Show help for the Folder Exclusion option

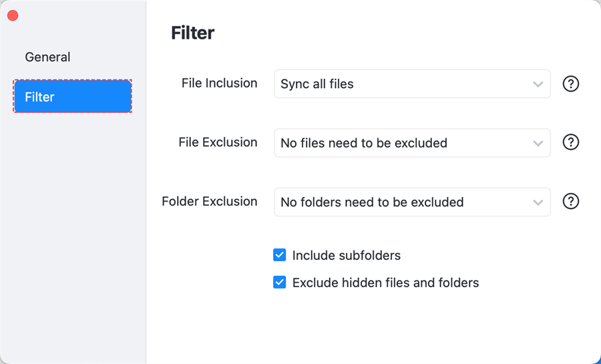click(x=571, y=202)
